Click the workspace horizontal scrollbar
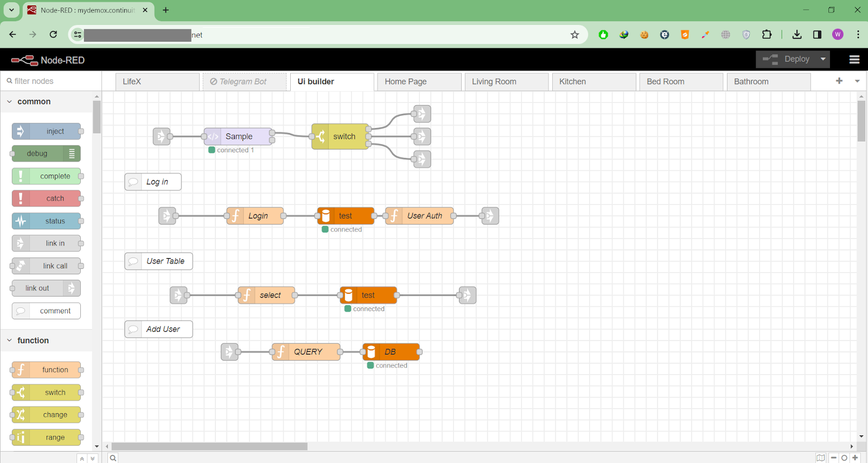 (209, 447)
